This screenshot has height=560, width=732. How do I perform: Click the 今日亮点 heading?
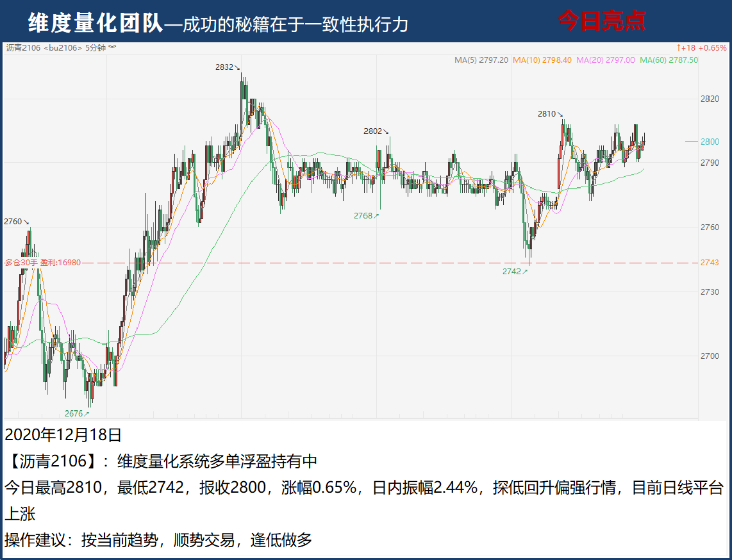[x=601, y=21]
